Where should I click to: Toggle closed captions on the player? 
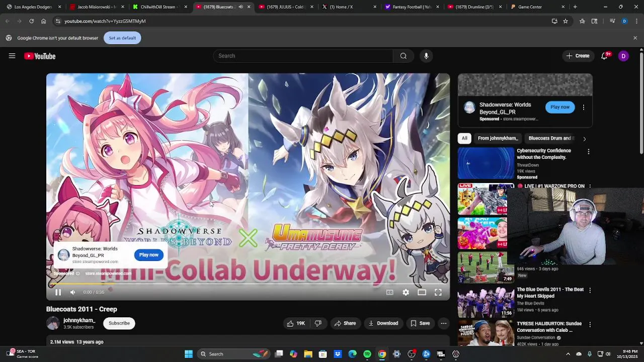[389, 292]
